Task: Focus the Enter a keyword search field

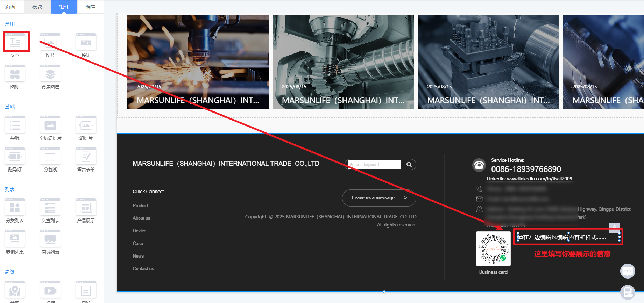Action: 375,165
